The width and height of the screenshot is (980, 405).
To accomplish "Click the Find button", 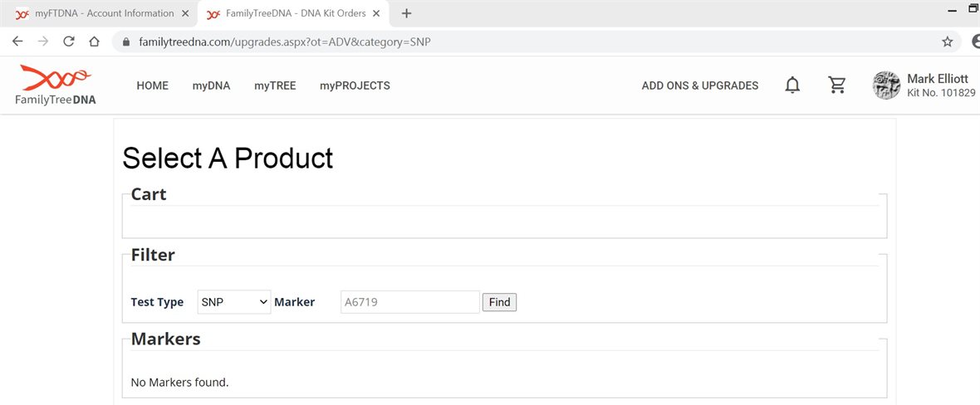I will 499,302.
